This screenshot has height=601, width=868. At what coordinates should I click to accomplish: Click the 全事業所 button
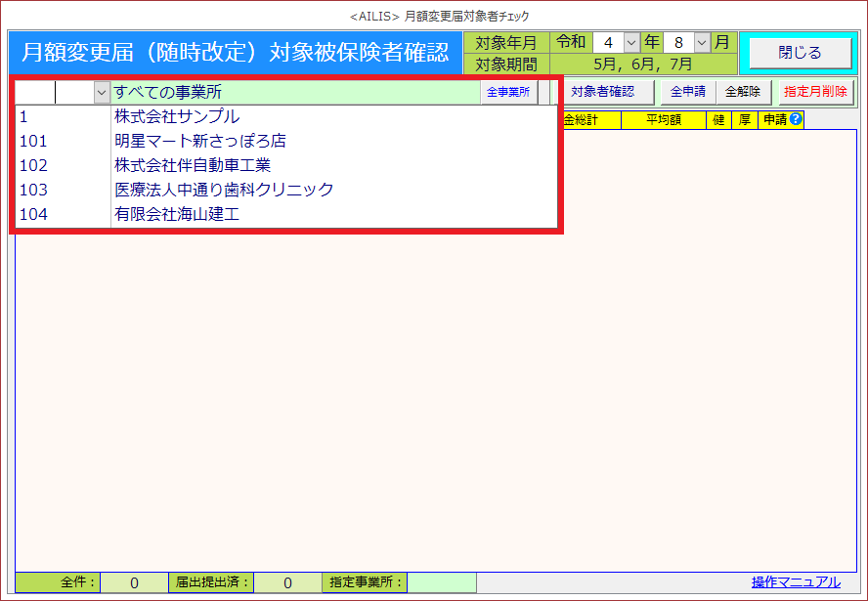[508, 92]
